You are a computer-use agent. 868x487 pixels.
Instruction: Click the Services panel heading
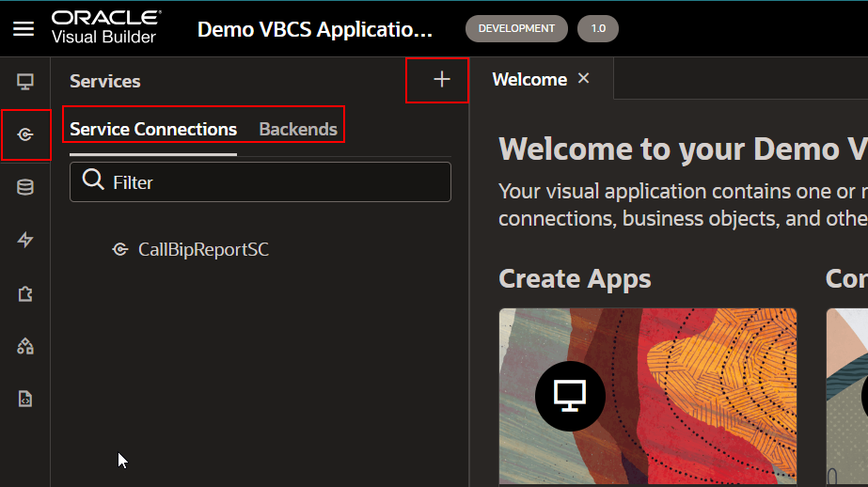point(104,82)
